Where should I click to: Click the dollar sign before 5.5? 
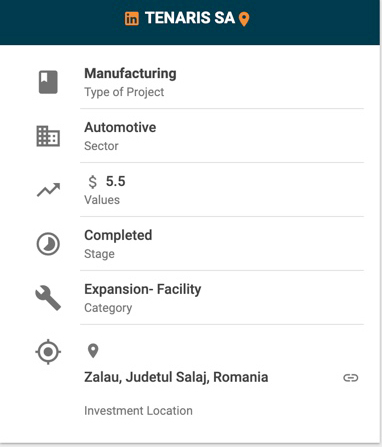coord(92,182)
